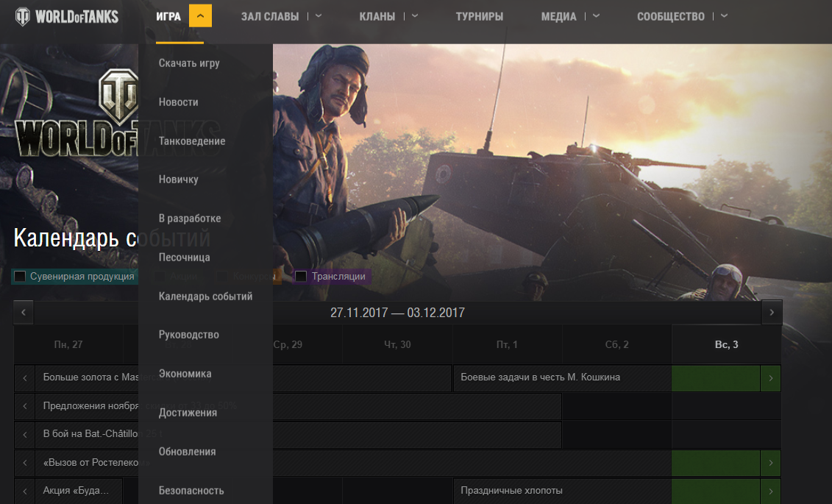This screenshot has height=504, width=832.
Task: Expand the ЗАЛ СЛАВЫ dropdown arrow
Action: (x=319, y=16)
